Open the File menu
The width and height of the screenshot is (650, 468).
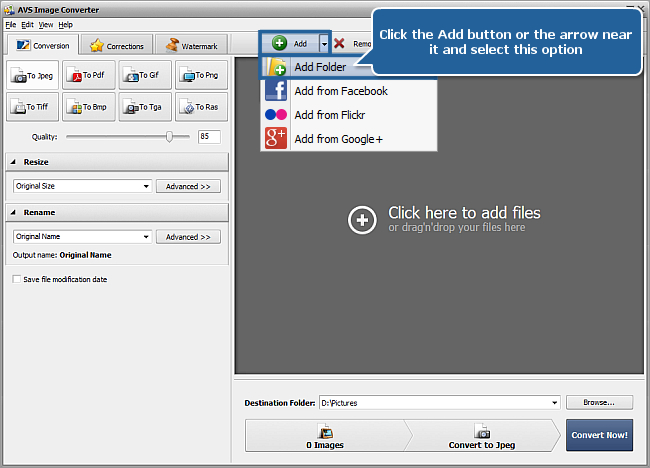[x=10, y=24]
